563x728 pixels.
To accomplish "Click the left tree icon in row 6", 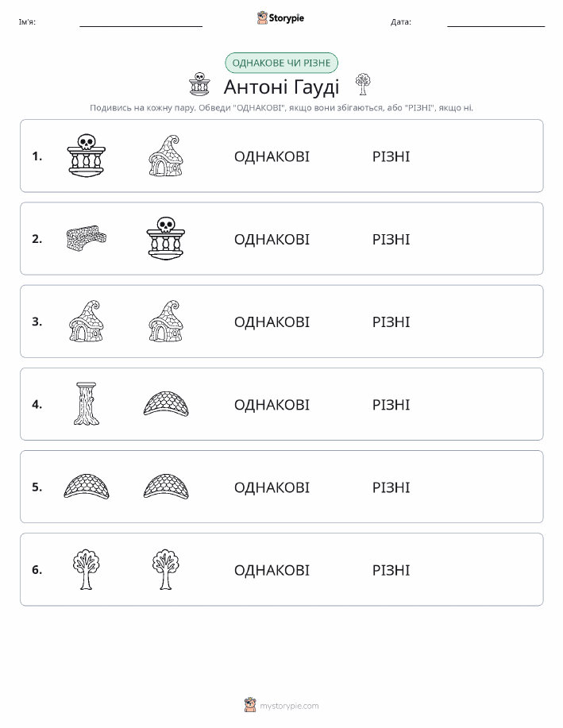I will [87, 569].
